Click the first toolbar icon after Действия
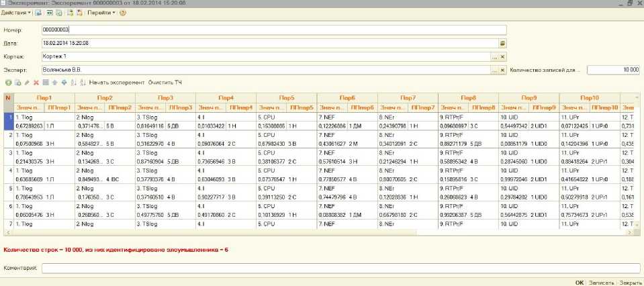 click(38, 13)
